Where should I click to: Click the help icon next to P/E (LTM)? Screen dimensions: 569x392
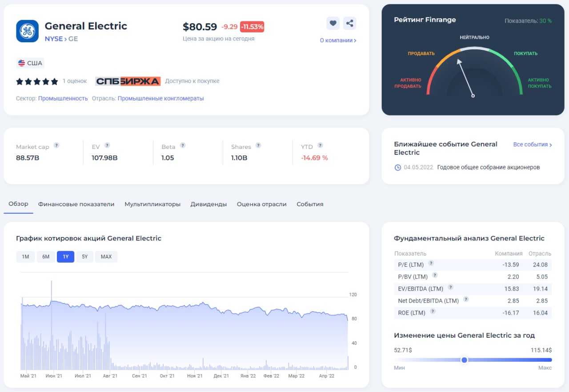pyautogui.click(x=431, y=263)
